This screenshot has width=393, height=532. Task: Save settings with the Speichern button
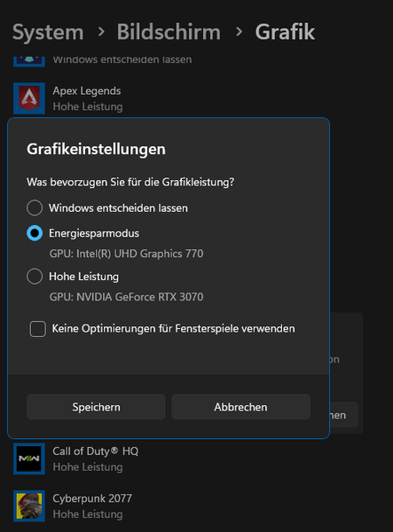pos(96,407)
